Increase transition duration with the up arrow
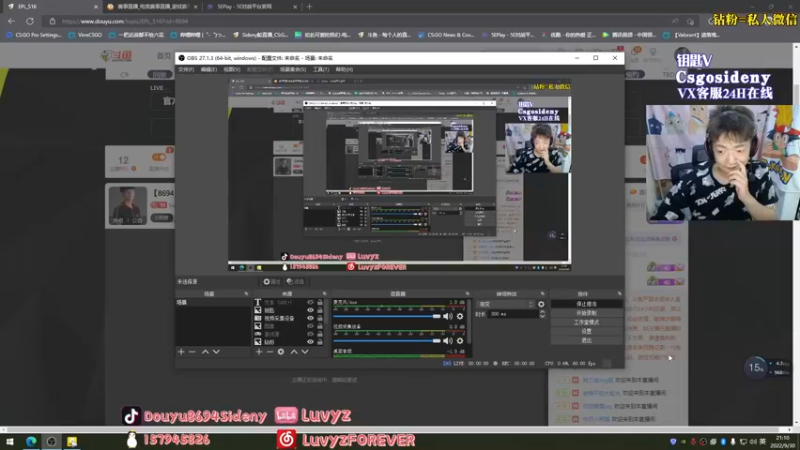800x450 pixels. (x=542, y=312)
